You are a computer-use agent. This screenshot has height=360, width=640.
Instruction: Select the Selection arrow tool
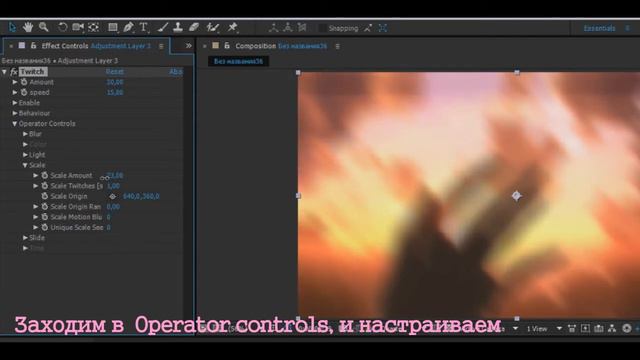coord(12,27)
